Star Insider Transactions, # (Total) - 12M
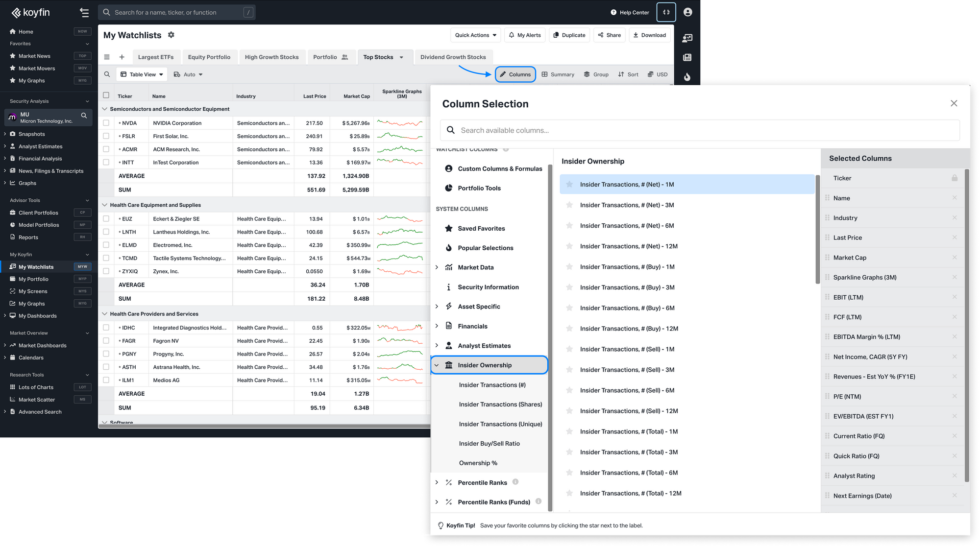Image resolution: width=980 pixels, height=547 pixels. (569, 493)
